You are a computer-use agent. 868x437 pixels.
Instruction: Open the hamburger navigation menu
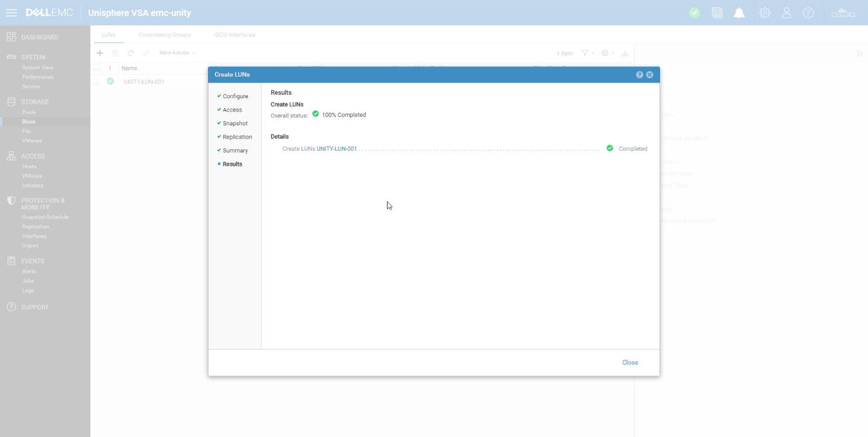coord(11,13)
